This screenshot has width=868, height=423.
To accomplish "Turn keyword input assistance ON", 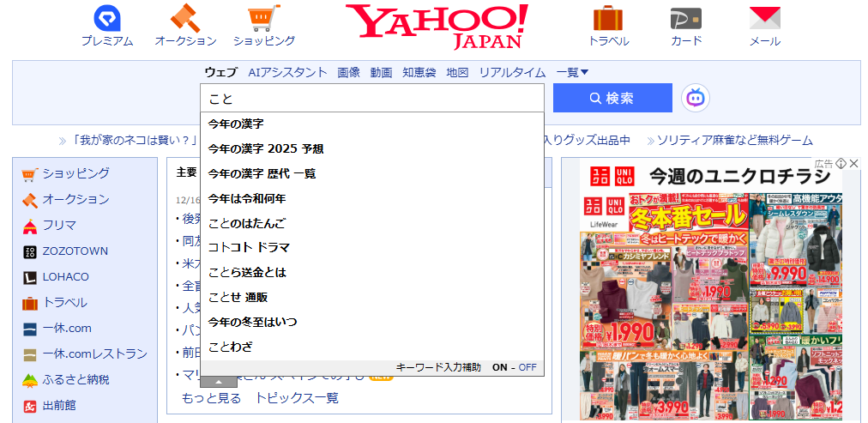I will tap(499, 367).
